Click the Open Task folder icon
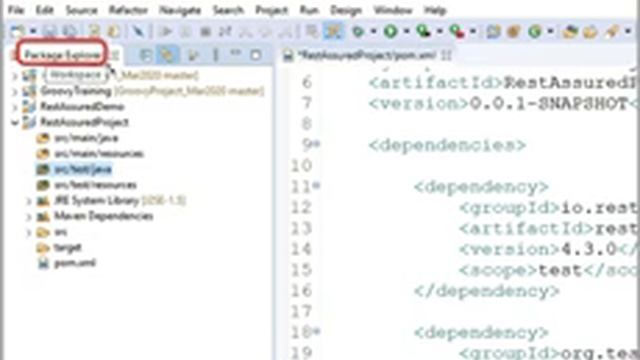The image size is (640, 360). (590, 31)
